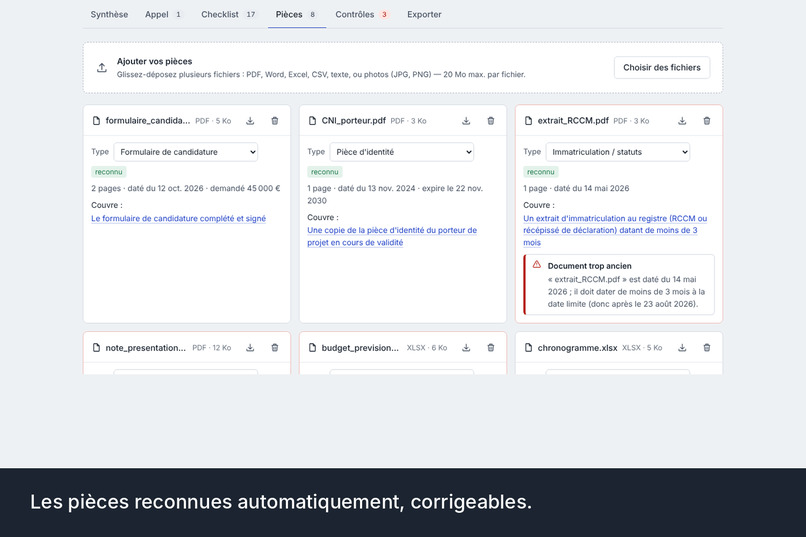Download formulaire_candida... file
The image size is (806, 537).
point(250,121)
